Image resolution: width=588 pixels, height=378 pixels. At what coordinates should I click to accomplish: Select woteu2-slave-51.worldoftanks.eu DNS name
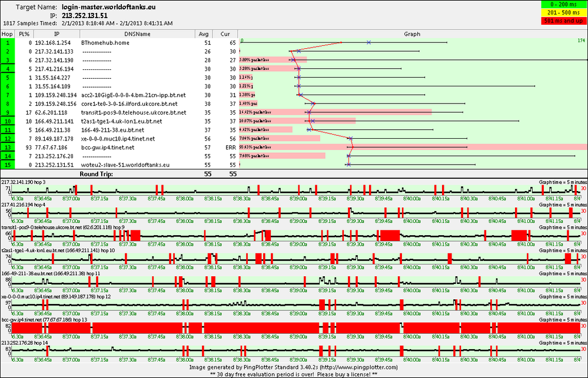(125, 165)
